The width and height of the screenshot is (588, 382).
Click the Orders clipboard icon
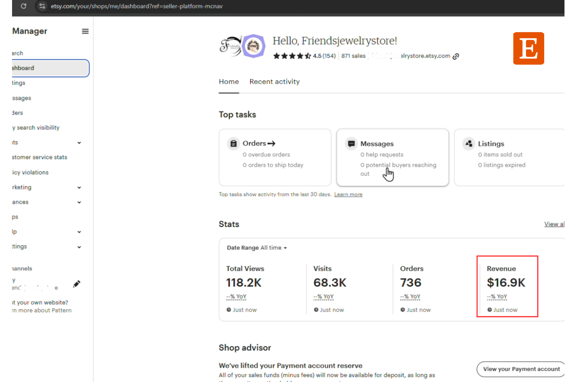pos(233,143)
